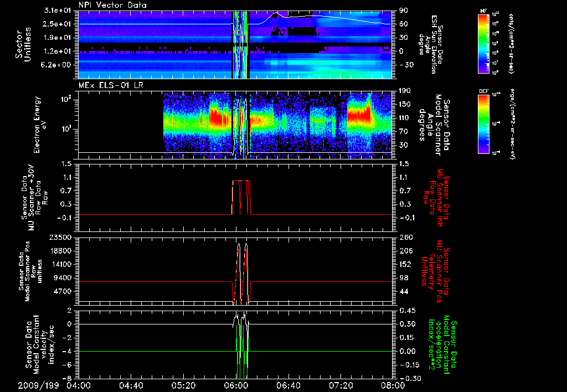Viewport: 567px width, 392px height.
Task: Click inside the NPI sector spectrogram plot
Action: tap(235, 44)
